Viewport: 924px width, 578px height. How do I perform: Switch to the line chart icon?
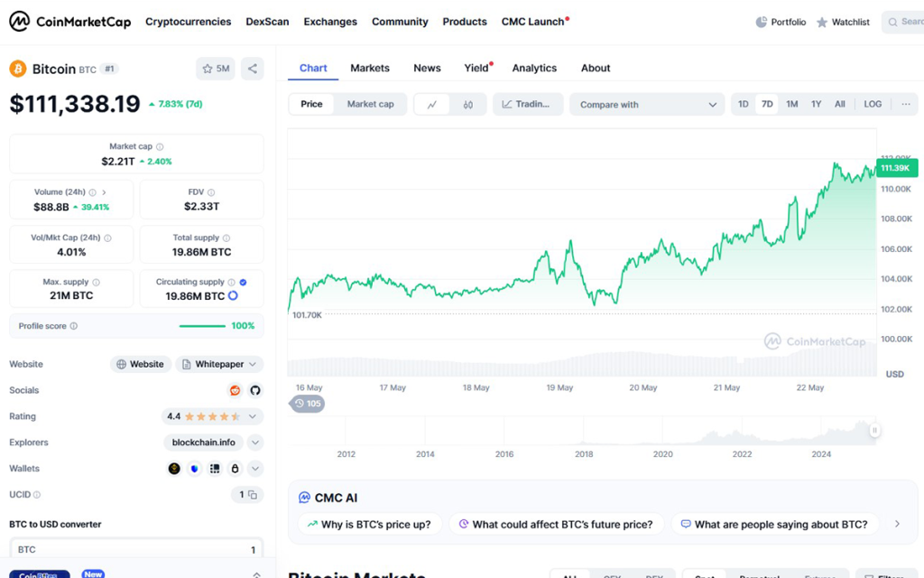432,105
